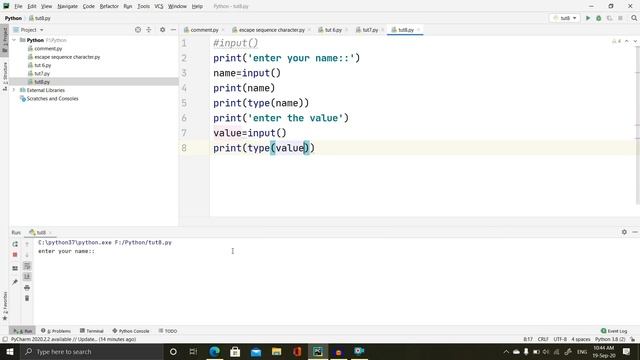Toggle the Favorites side tool window
The height and width of the screenshot is (360, 640).
click(x=4, y=306)
